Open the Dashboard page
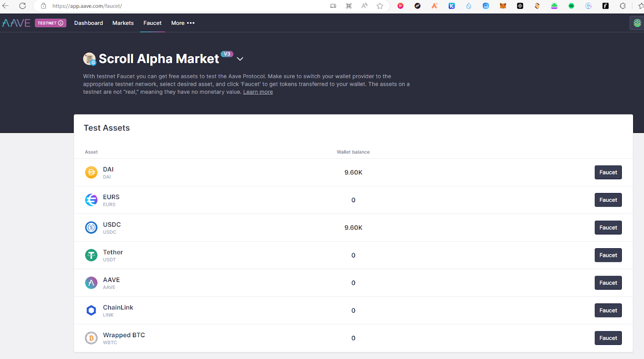 89,23
